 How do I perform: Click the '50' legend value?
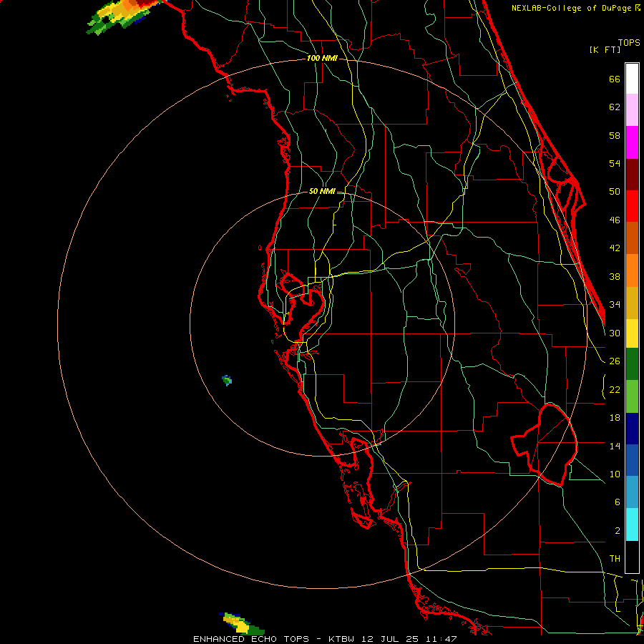[x=615, y=192]
